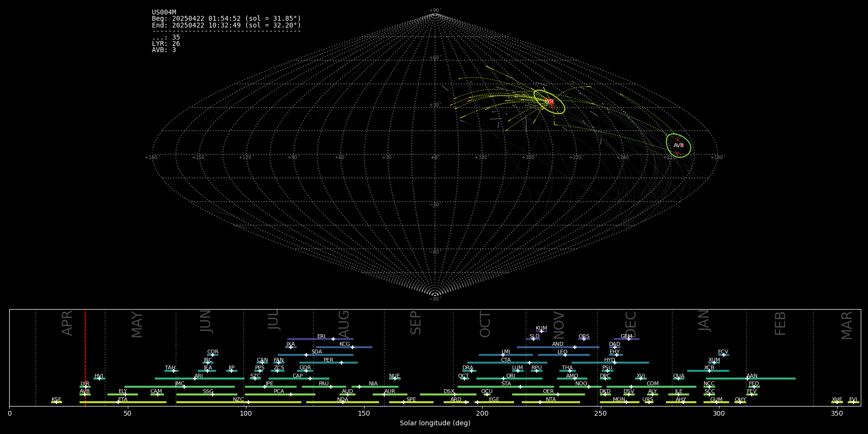This screenshot has height=434, width=868.
Task: Click the +270 right ascension label on the map
Action: 575,158
